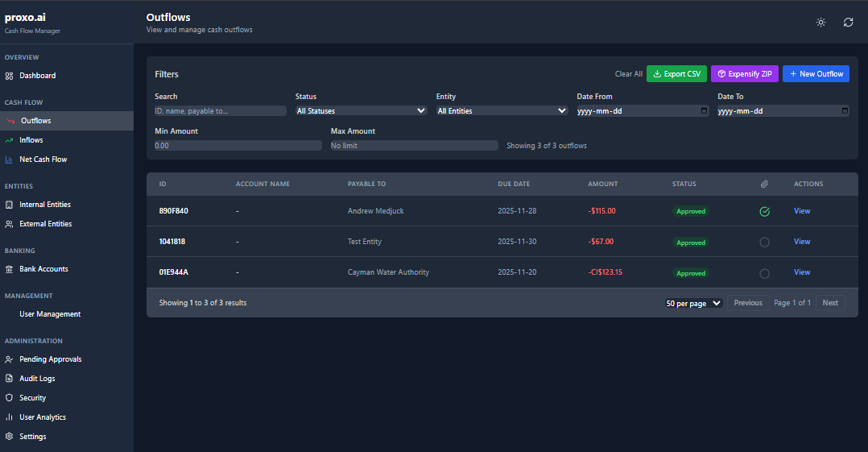Open Bank Accounts page
The width and height of the screenshot is (868, 452).
tap(66, 269)
